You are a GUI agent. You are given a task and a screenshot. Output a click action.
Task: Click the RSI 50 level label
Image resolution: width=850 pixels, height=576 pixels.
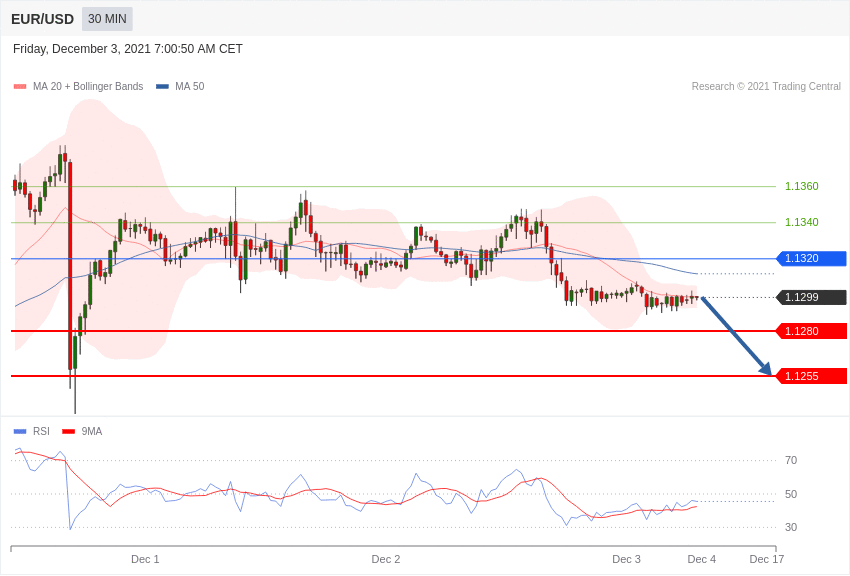tap(791, 494)
